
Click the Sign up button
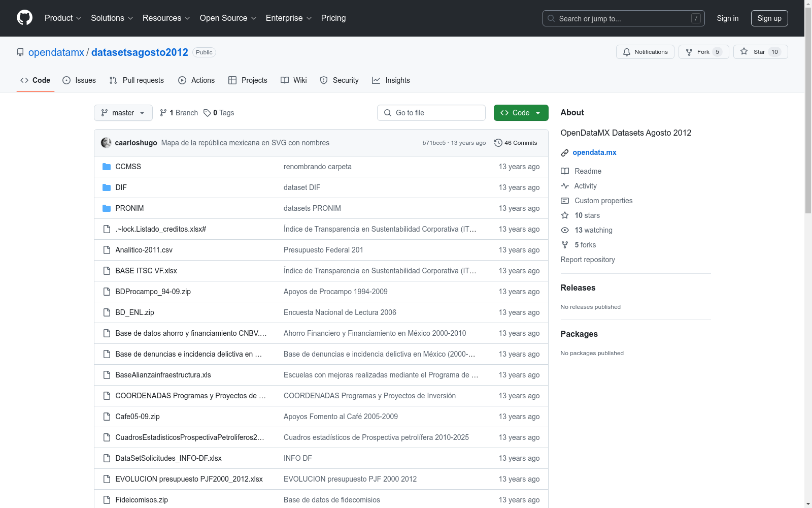pos(769,18)
